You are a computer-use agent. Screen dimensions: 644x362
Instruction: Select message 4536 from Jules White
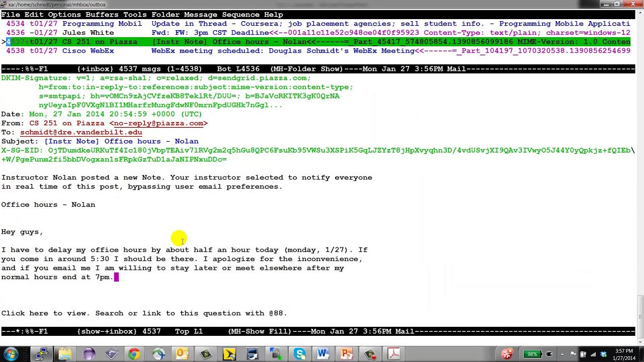[318, 33]
